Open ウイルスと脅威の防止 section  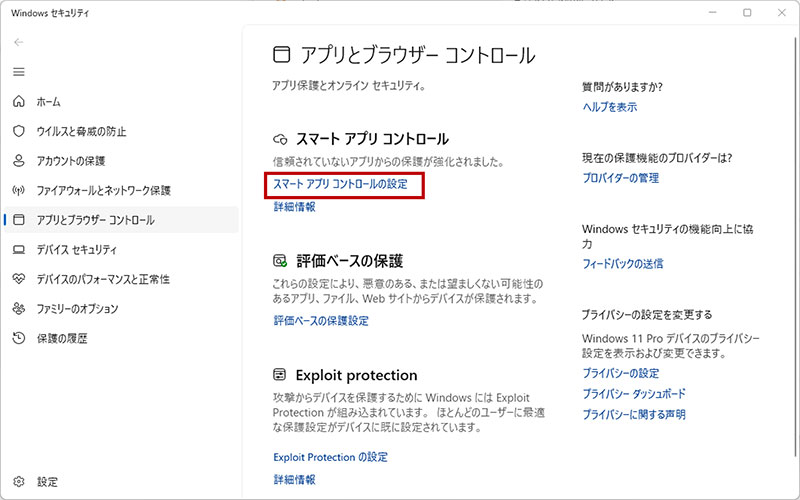point(81,132)
